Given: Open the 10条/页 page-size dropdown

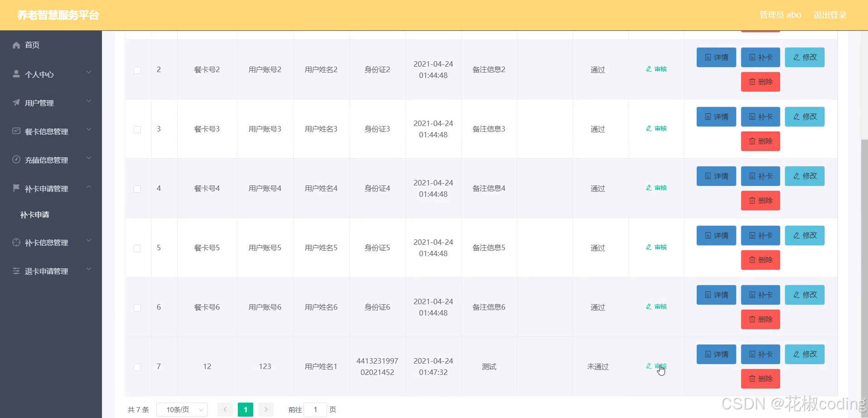Looking at the screenshot, I should click(181, 409).
